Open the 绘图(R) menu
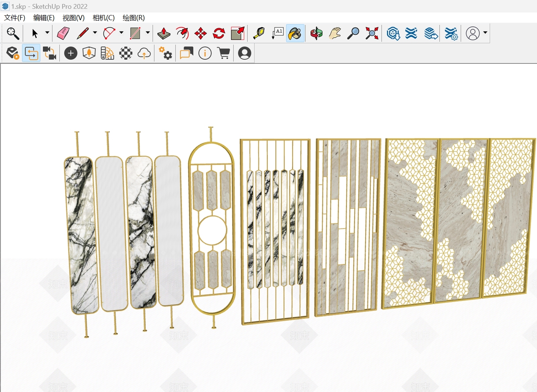The image size is (537, 392). click(134, 18)
